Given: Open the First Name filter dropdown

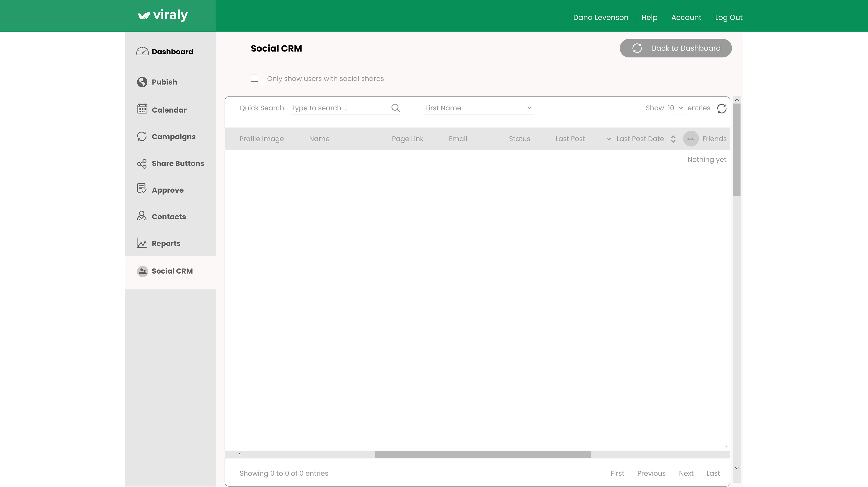Looking at the screenshot, I should (479, 108).
